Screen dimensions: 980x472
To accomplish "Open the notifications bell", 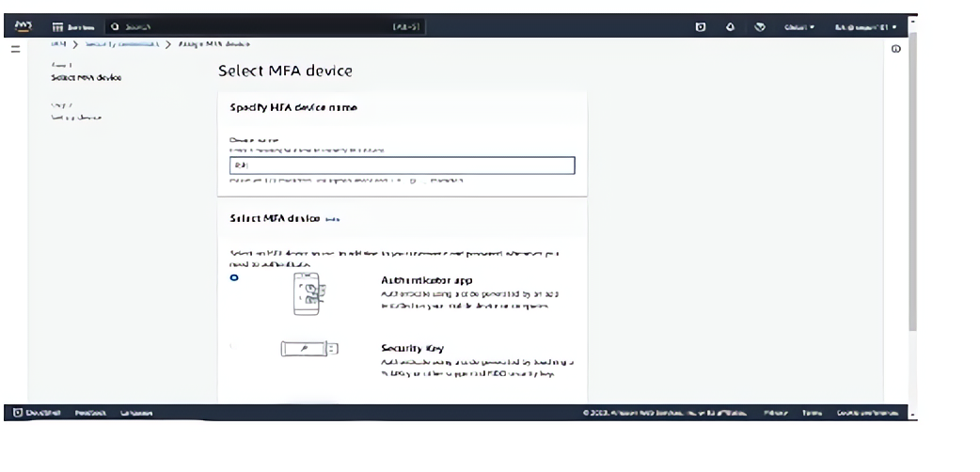I will point(730,27).
